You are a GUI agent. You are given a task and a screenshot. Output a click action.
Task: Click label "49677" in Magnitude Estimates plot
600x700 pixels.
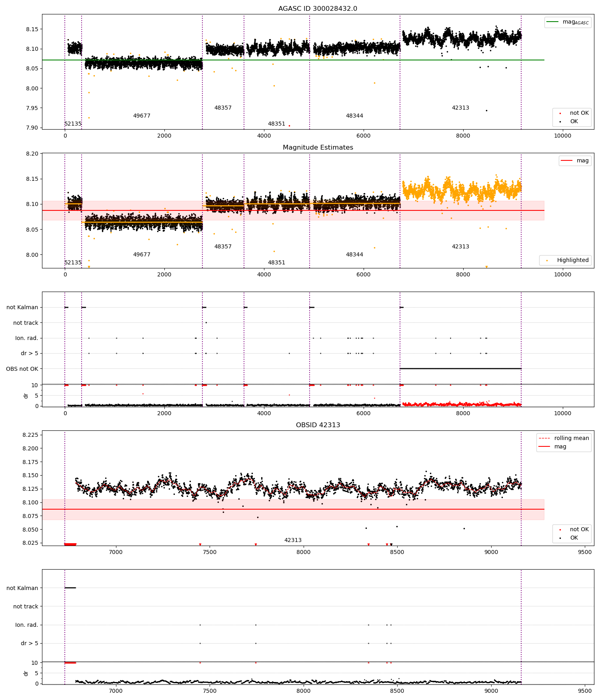coord(142,254)
